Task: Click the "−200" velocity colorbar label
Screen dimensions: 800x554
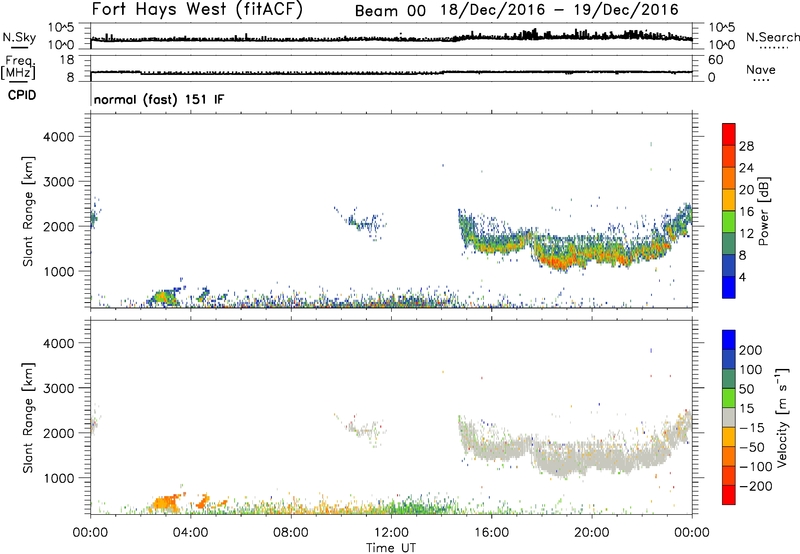Action: click(756, 486)
